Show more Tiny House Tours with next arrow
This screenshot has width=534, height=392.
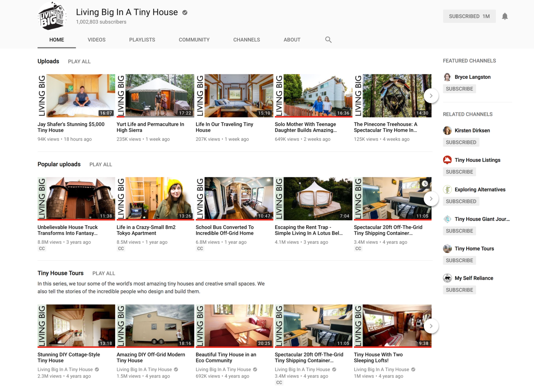(x=431, y=326)
